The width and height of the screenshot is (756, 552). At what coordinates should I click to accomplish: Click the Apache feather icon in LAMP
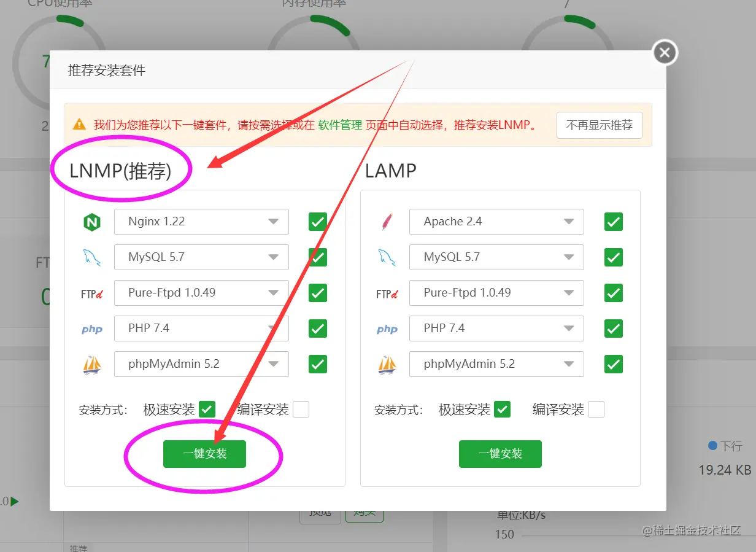[x=387, y=222]
